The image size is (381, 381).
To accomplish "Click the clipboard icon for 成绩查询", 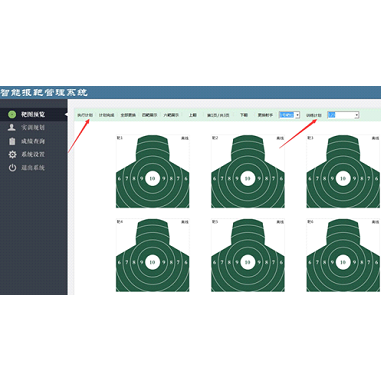I will (12, 141).
